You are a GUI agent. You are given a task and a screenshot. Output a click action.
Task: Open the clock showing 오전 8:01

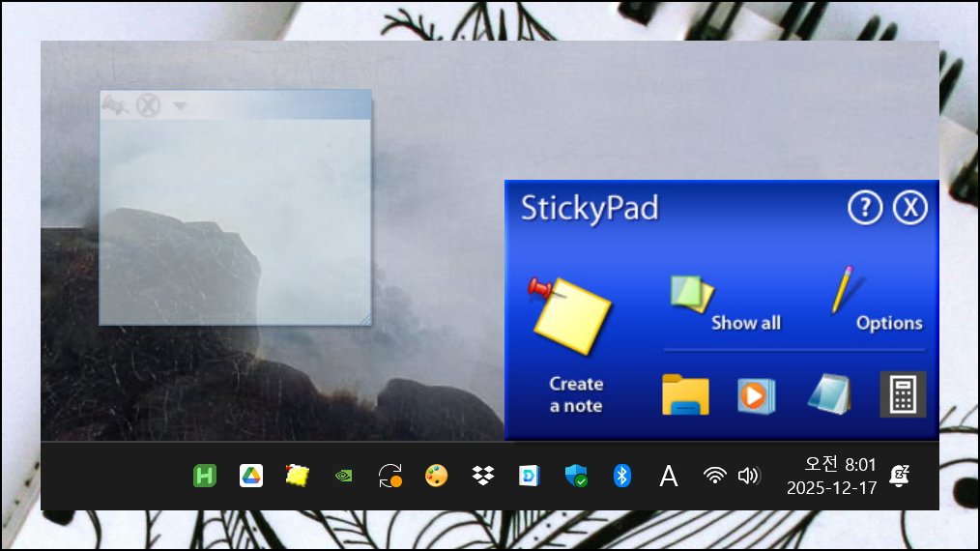(x=840, y=464)
